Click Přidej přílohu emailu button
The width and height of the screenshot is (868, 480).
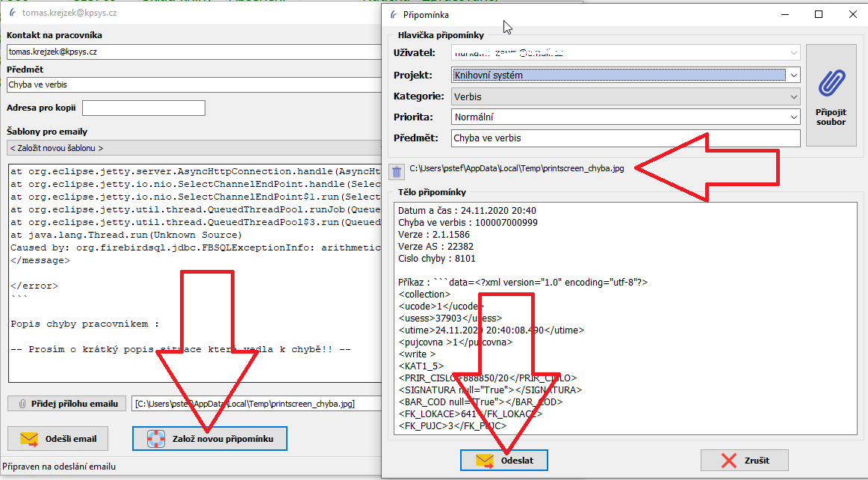67,404
